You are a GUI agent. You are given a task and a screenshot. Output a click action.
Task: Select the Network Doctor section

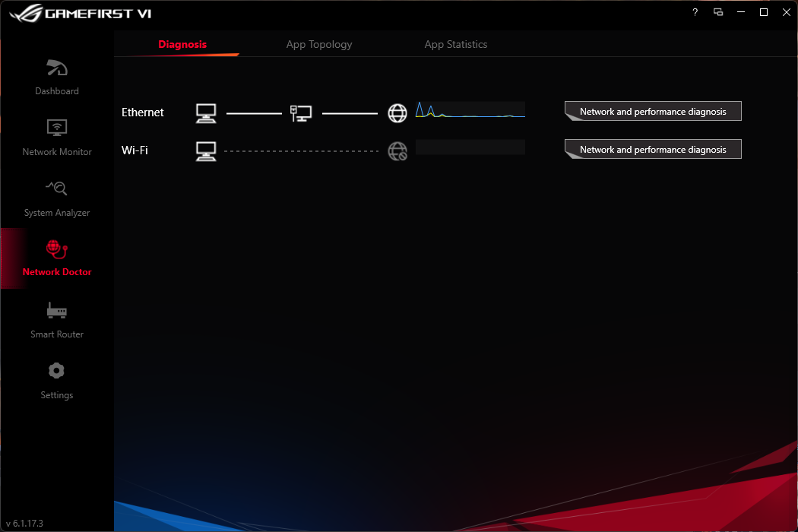point(57,258)
